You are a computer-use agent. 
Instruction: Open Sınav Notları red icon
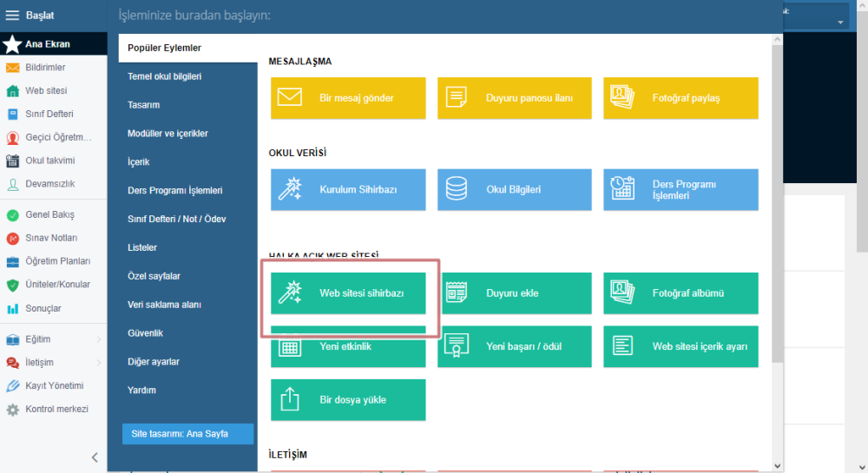coord(12,239)
